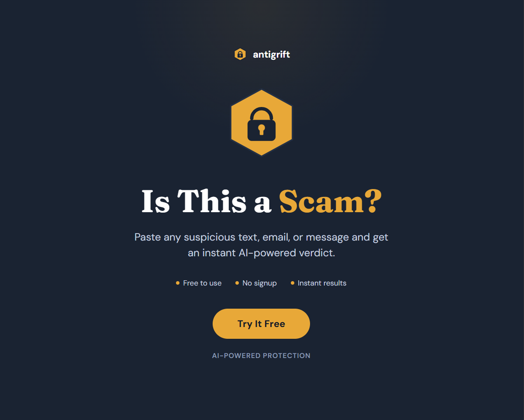Click the words 'Is This a' in headline
The height and width of the screenshot is (420, 524).
point(207,201)
